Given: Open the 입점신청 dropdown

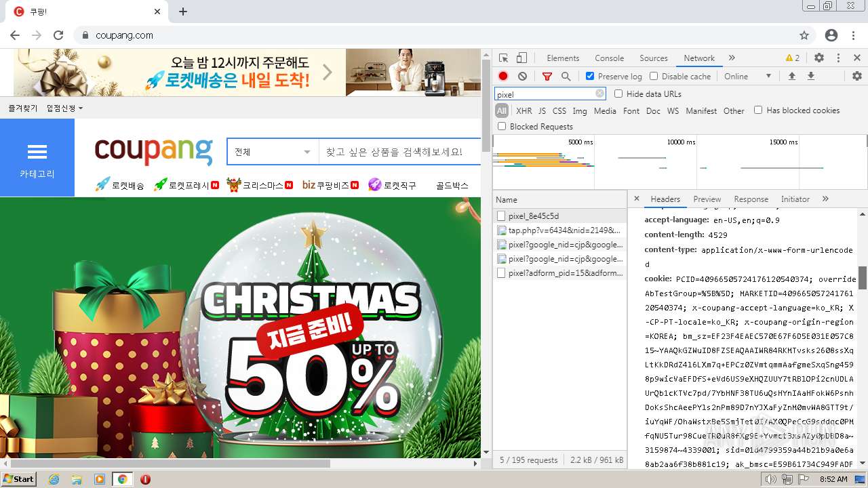Looking at the screenshot, I should pyautogui.click(x=64, y=108).
